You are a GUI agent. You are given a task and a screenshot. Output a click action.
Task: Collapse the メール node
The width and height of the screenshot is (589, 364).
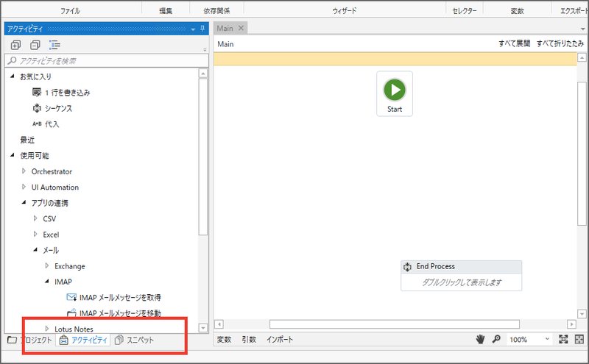(35, 249)
